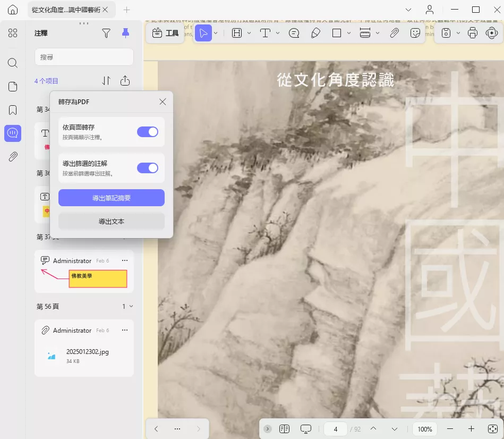This screenshot has width=504, height=439.
Task: Click the back arrow in bottom-left navigation bar
Action: [x=156, y=429]
